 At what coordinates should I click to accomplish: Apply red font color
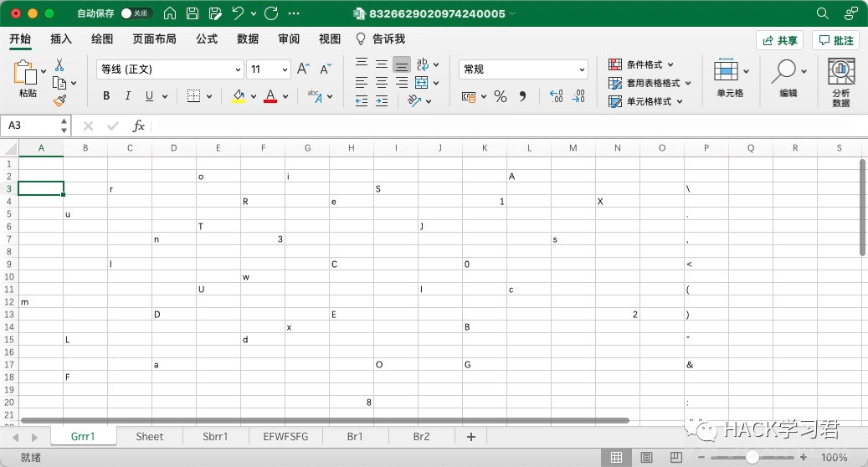[270, 95]
